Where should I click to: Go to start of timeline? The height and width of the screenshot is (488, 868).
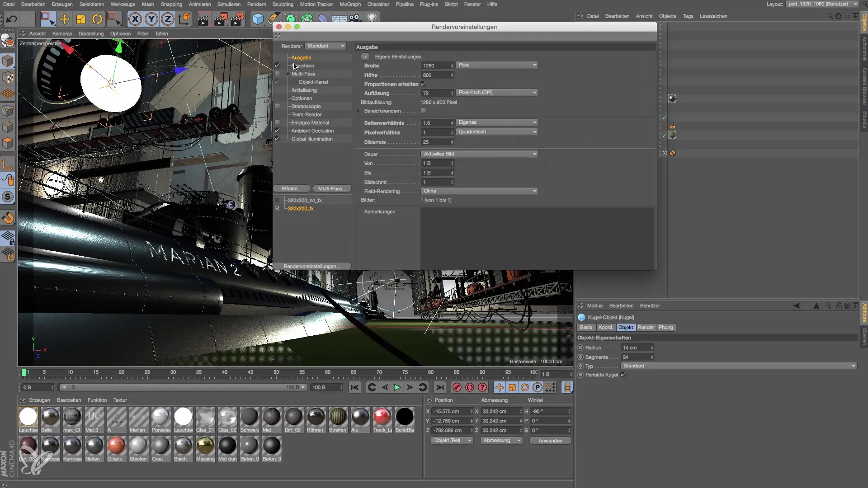click(x=355, y=387)
